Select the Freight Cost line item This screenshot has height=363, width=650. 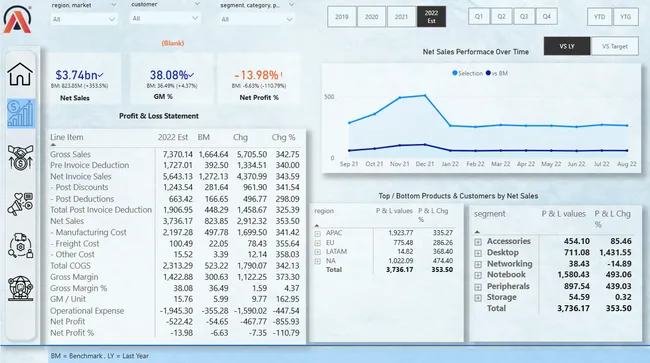tap(75, 244)
